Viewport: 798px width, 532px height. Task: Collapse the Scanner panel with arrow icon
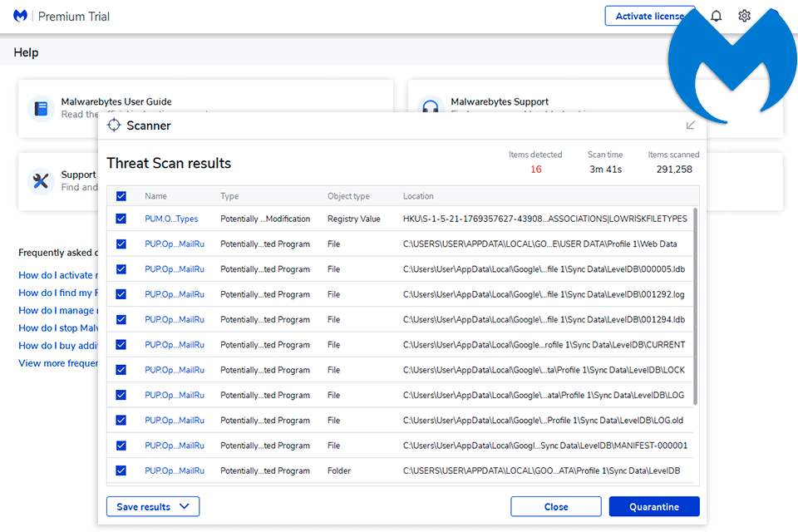click(690, 126)
